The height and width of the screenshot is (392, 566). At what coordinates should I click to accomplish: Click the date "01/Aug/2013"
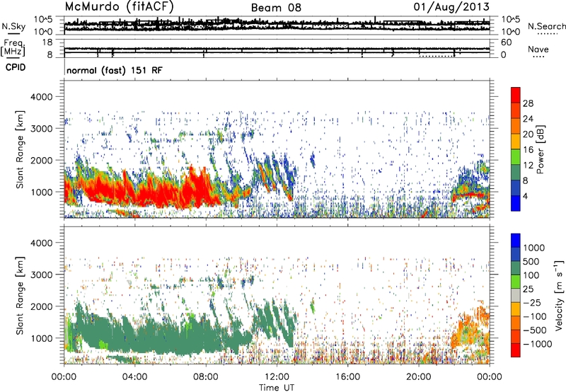point(451,6)
